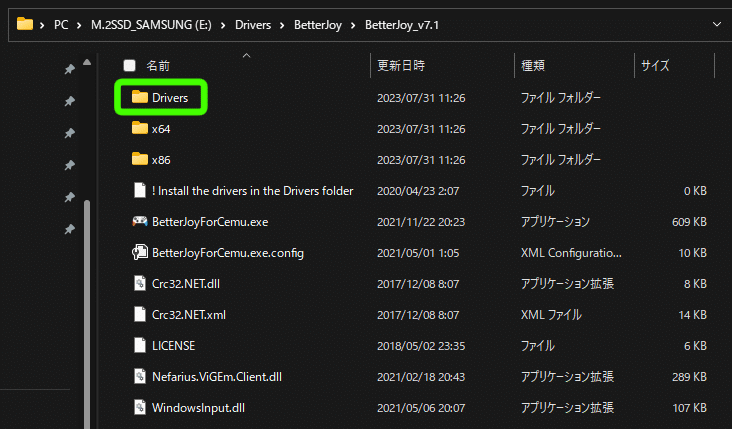Click the folder icon in the address bar
This screenshot has width=732, height=429.
25,24
